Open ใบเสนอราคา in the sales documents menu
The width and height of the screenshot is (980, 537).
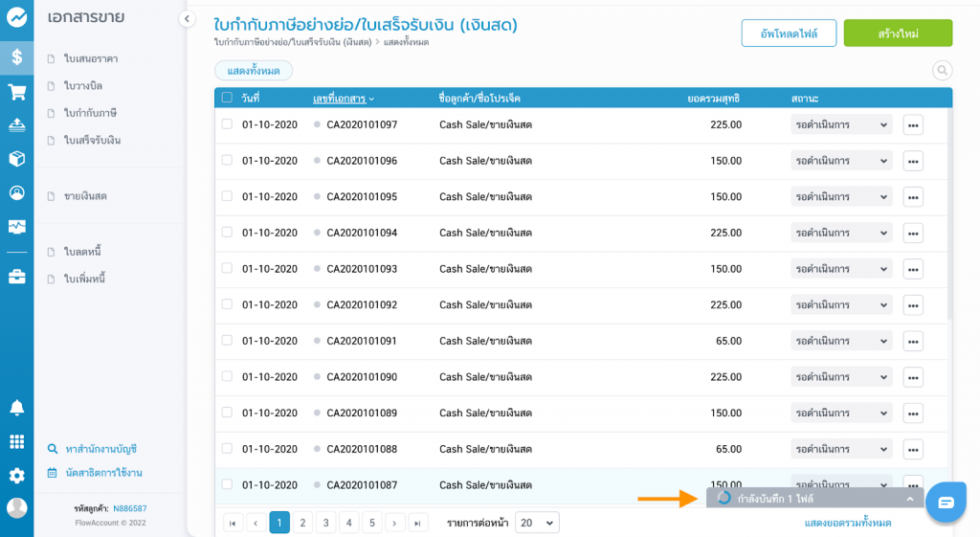pyautogui.click(x=91, y=59)
